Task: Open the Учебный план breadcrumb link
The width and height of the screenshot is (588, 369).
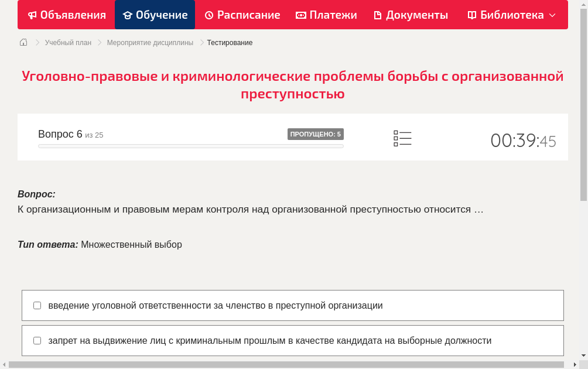Action: pos(67,42)
